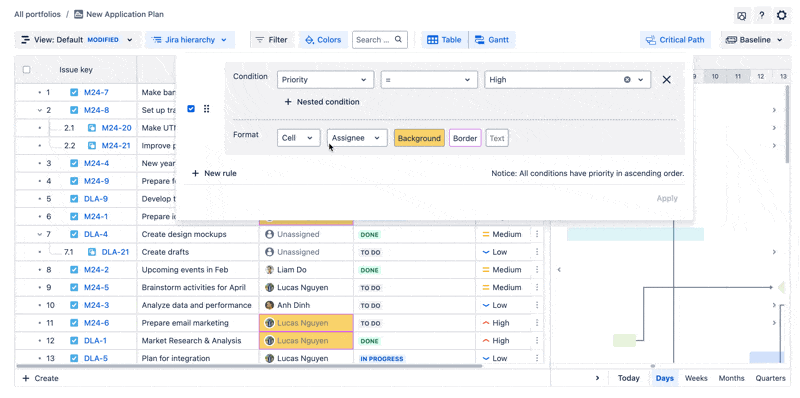Clear the High value in condition
The width and height of the screenshot is (800, 398).
click(x=628, y=80)
